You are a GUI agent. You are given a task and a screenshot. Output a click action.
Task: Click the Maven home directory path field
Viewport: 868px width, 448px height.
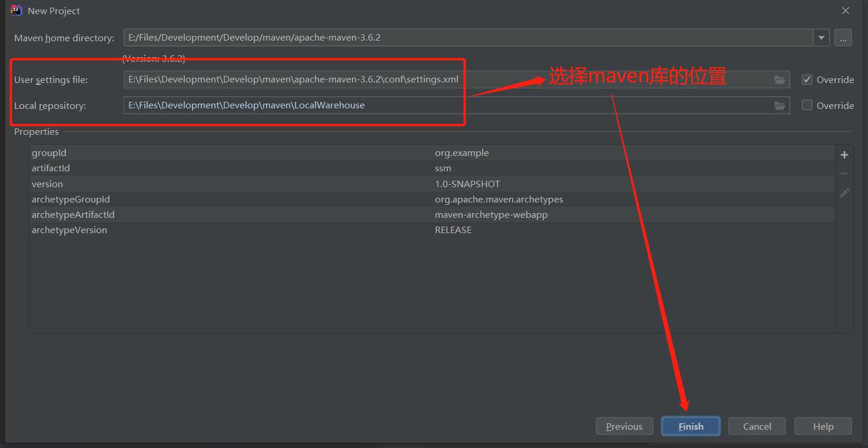point(468,38)
